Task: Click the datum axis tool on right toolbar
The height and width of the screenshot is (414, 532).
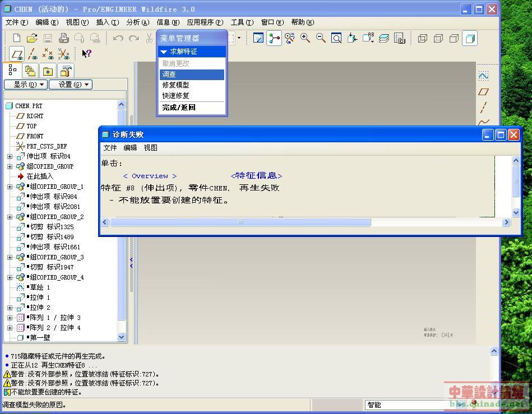Action: point(483,108)
